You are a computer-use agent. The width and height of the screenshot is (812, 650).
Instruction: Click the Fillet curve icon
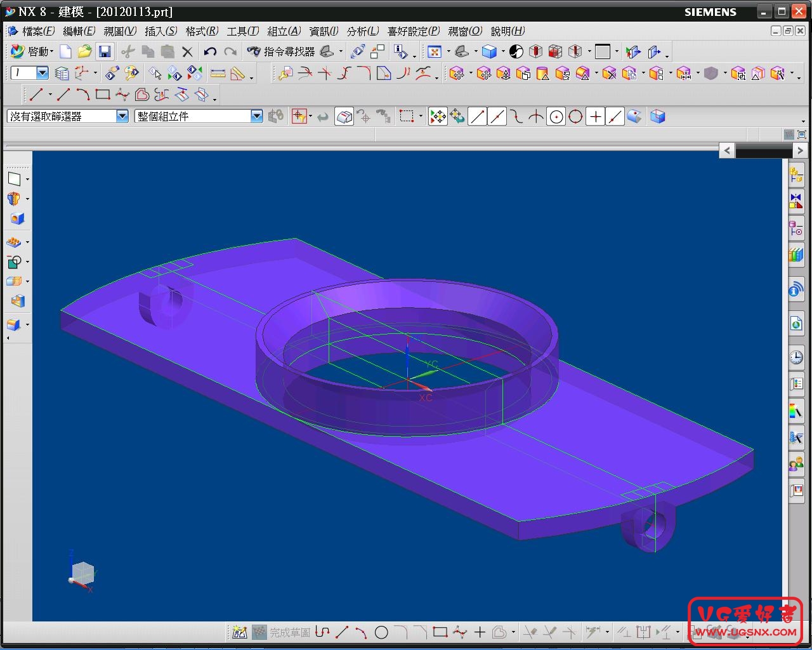[364, 74]
